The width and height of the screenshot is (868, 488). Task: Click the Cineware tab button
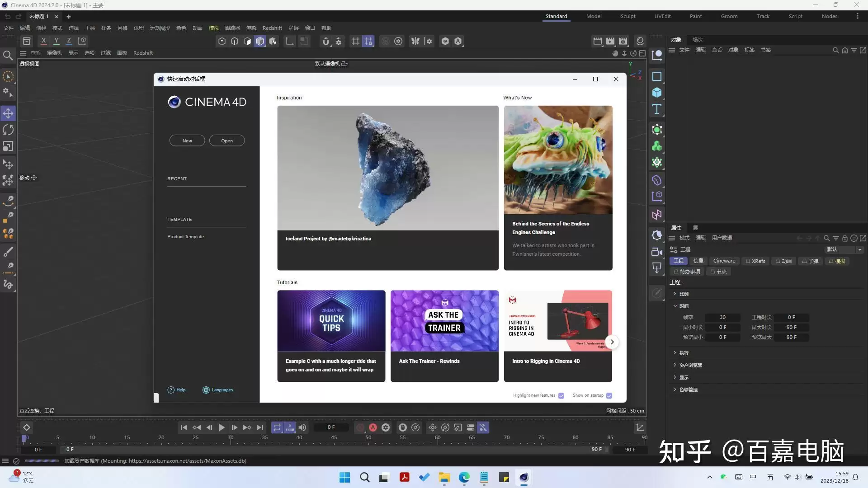pyautogui.click(x=724, y=261)
